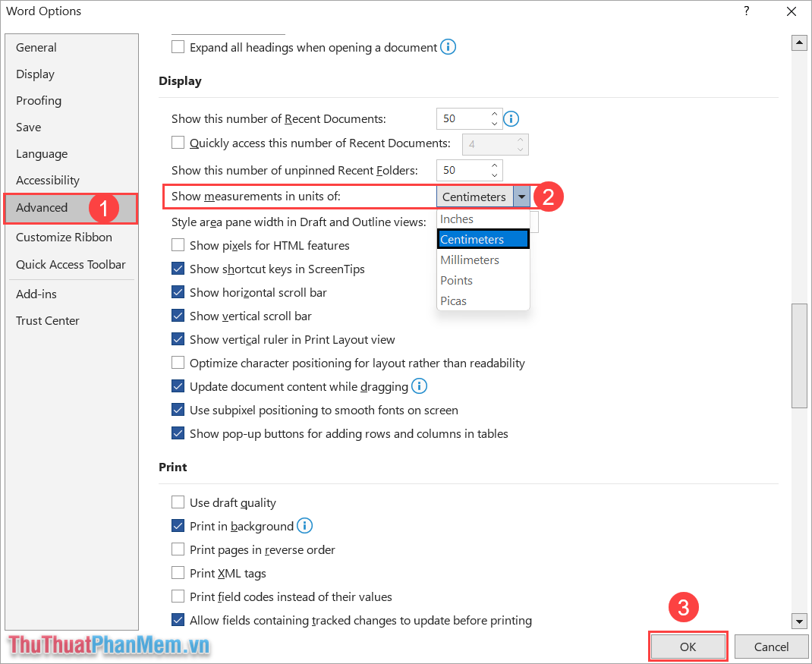Click the OK button to confirm
812x664 pixels.
[688, 647]
